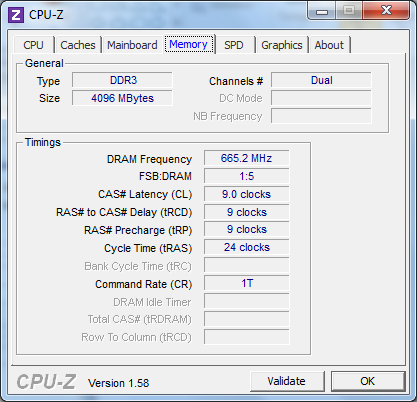Confirm with the OK button
This screenshot has width=417, height=402.
(368, 381)
